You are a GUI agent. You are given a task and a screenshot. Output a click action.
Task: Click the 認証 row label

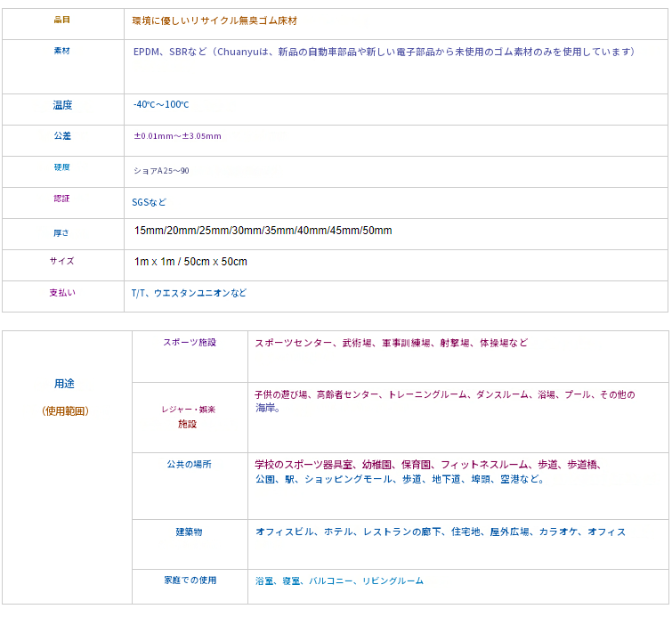pos(61,199)
